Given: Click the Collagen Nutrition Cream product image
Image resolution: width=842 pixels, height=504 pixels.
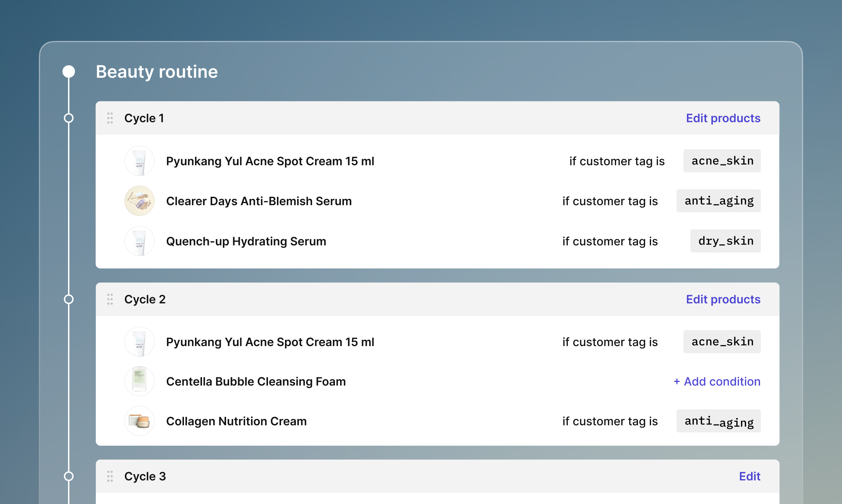Looking at the screenshot, I should pyautogui.click(x=140, y=421).
